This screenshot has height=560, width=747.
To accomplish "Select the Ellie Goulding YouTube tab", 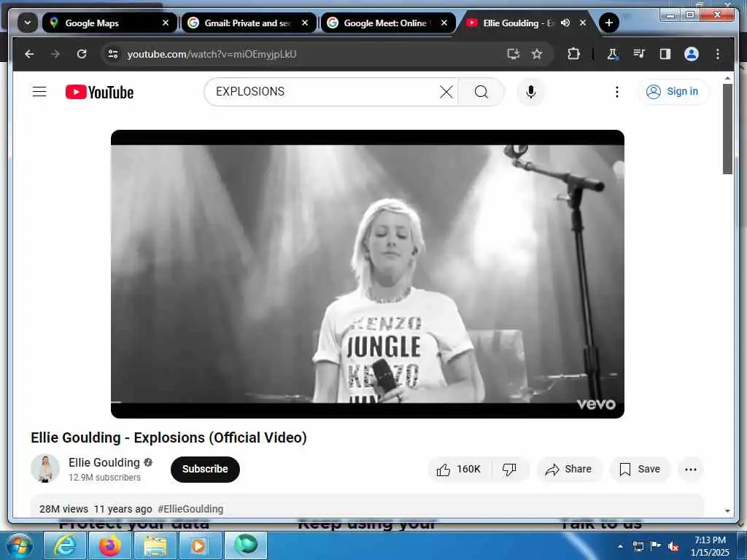I will click(x=527, y=23).
